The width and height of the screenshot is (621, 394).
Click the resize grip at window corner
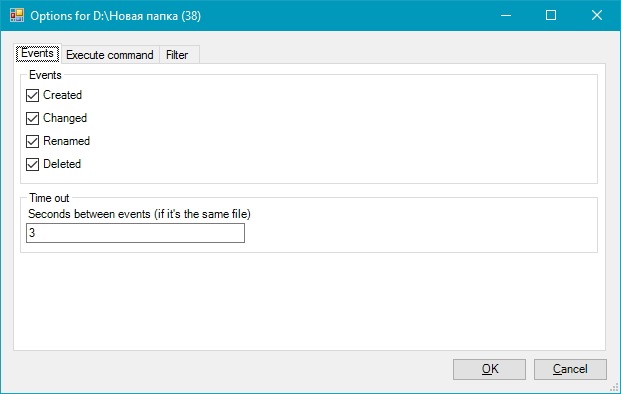tap(614, 388)
